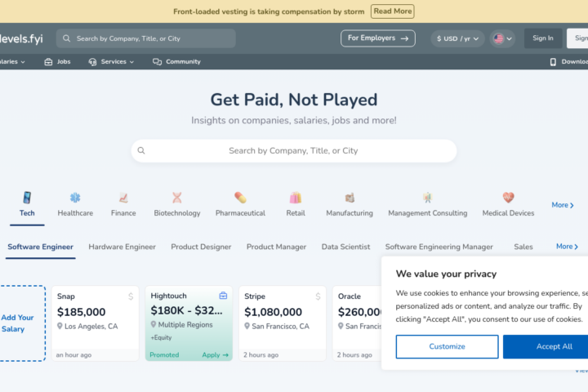Screen dimensions: 588x392
Task: Click the levels.fyi logo
Action: click(21, 38)
